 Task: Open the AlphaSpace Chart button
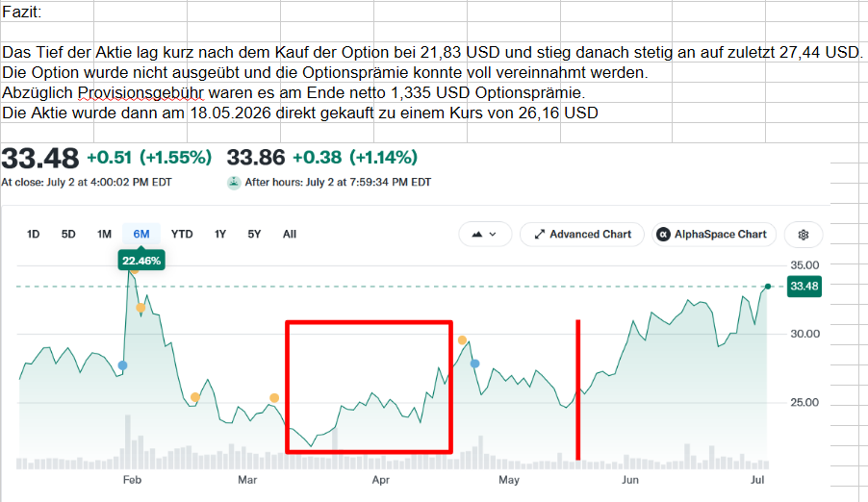pos(714,235)
